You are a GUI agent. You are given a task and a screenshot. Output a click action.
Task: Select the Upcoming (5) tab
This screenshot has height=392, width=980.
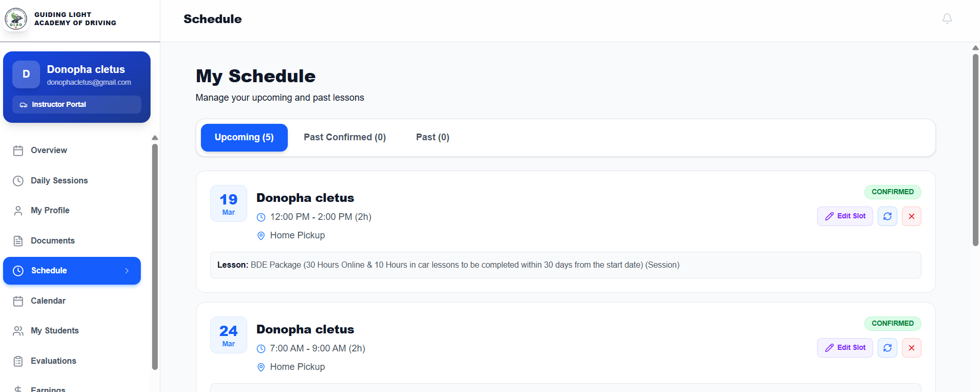(244, 137)
